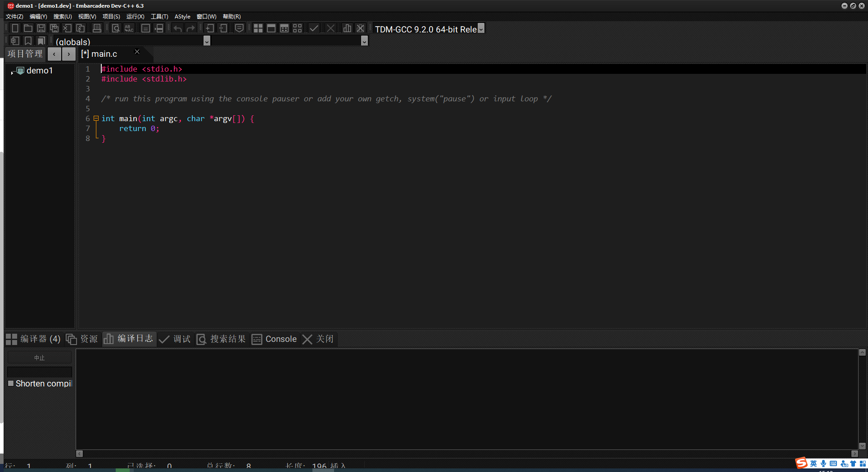Screen dimensions: 868x472
Task: Switch to the 资源 bottom tab
Action: tap(82, 339)
